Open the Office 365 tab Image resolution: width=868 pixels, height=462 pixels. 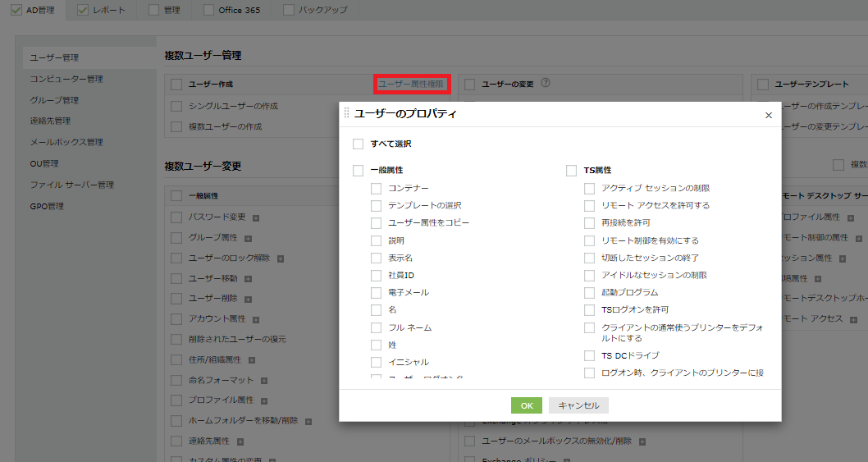(x=232, y=10)
